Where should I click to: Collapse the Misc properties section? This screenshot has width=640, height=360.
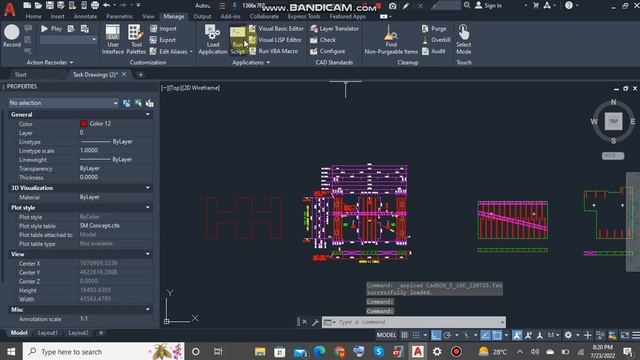pos(148,309)
